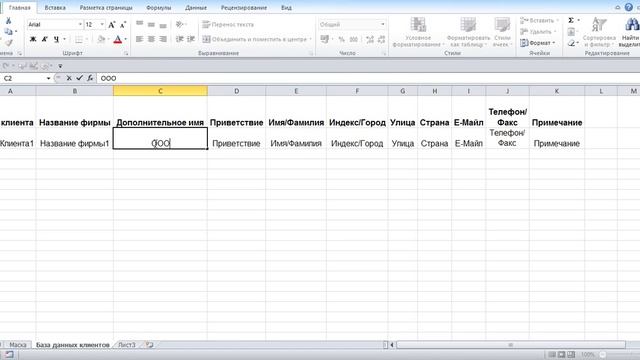Switch to the Разметка страницы tab

coord(106,8)
